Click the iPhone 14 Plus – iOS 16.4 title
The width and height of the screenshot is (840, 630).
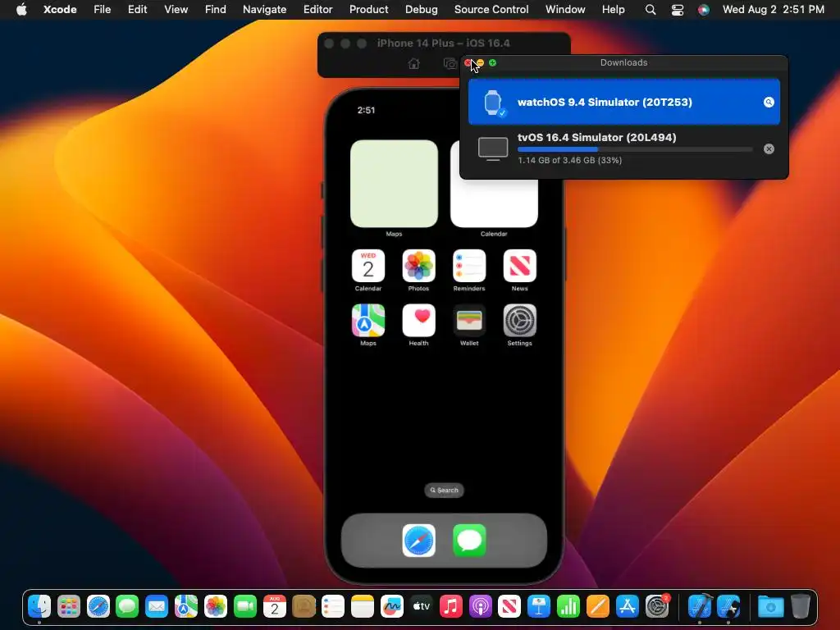point(444,43)
